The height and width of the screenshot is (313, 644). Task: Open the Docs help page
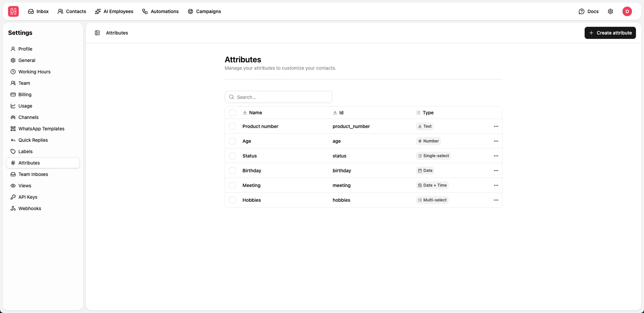[x=589, y=11]
